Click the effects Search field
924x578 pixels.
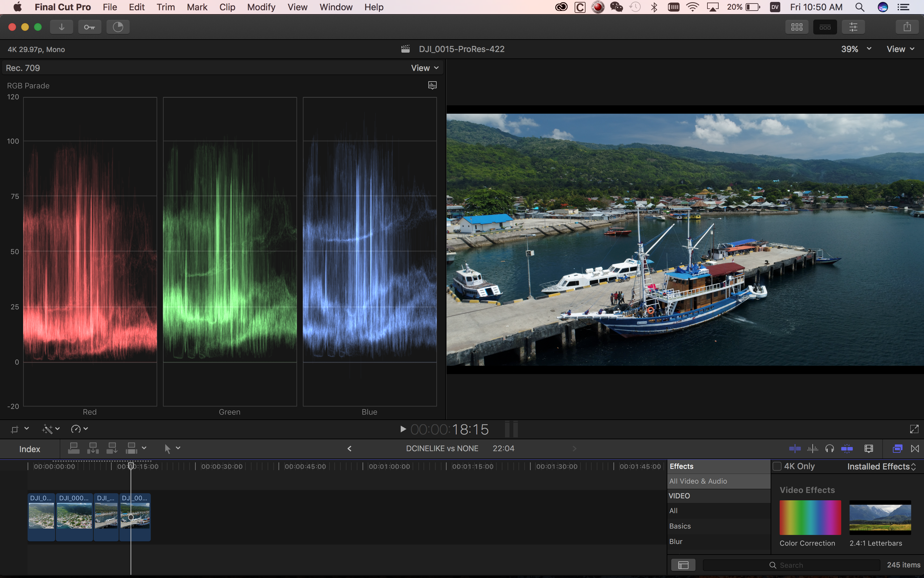pyautogui.click(x=791, y=565)
